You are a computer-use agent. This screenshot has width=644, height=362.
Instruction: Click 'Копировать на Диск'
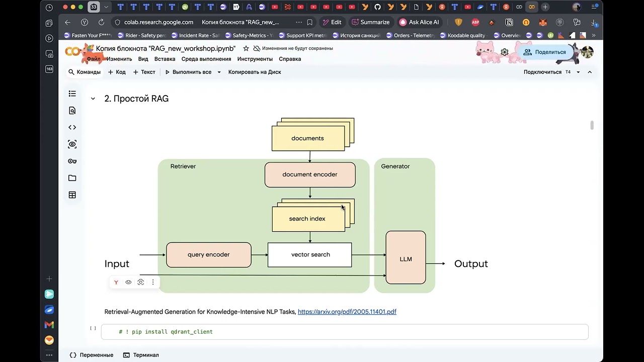pyautogui.click(x=255, y=72)
